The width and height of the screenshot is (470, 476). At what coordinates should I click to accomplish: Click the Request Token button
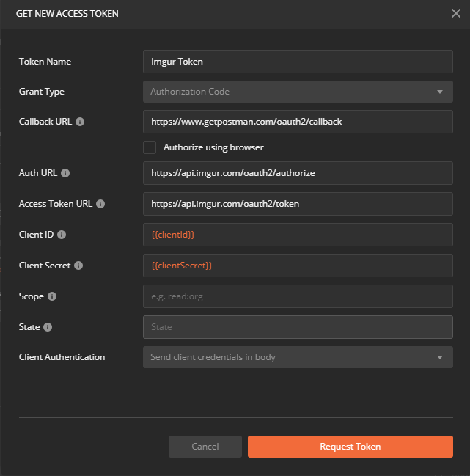coord(350,447)
